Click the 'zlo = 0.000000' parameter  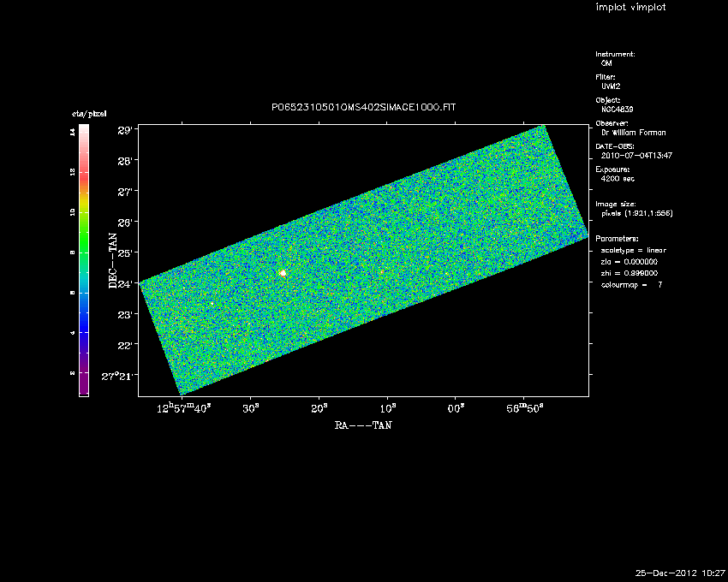(630, 262)
